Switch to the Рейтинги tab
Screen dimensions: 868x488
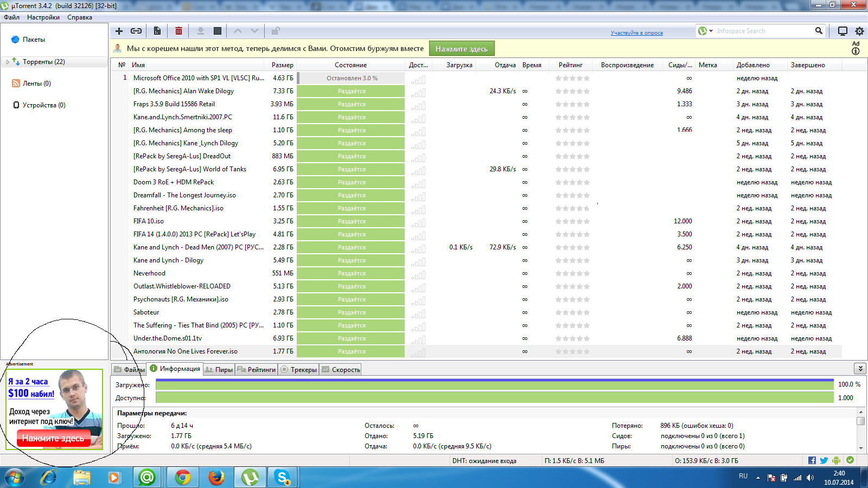(257, 369)
